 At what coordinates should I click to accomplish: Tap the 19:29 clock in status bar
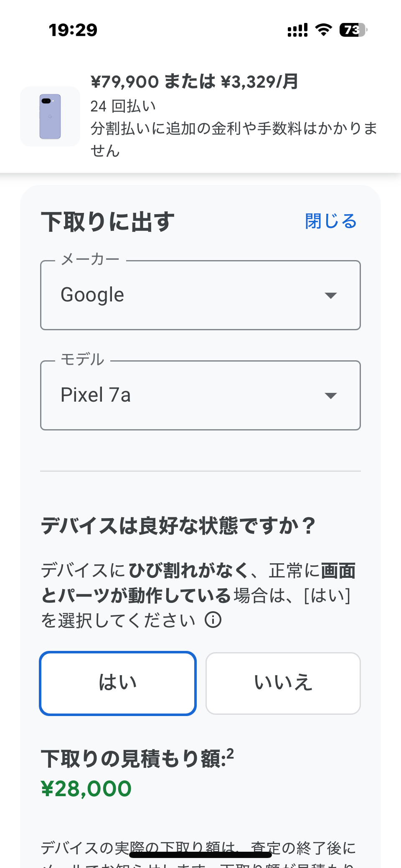[73, 30]
